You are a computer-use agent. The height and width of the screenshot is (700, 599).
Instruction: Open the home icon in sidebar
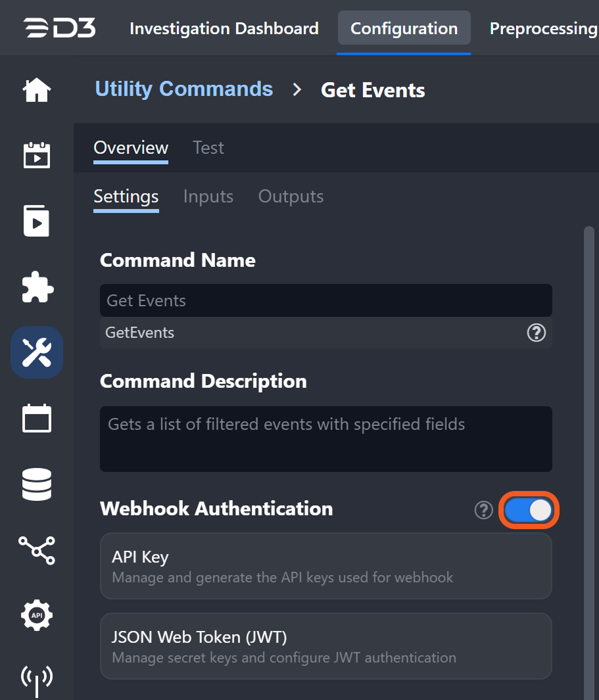click(x=37, y=90)
